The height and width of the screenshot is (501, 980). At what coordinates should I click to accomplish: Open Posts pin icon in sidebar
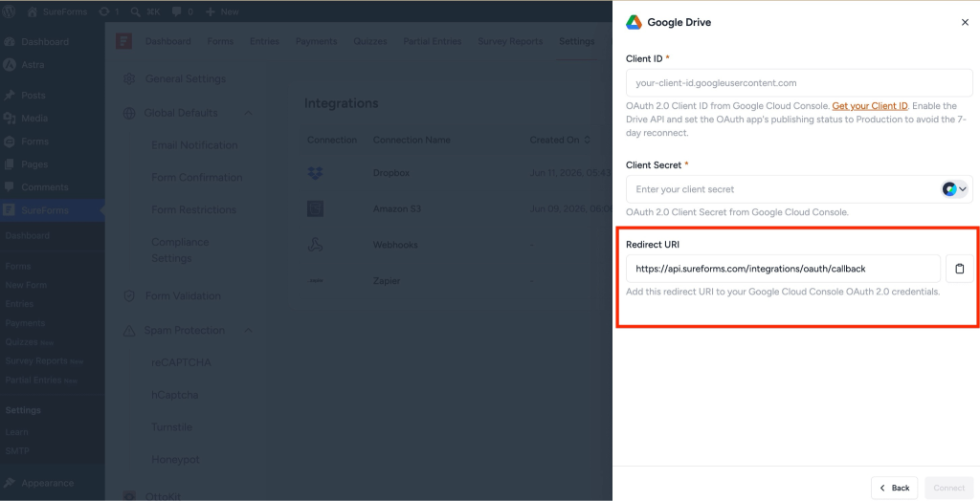pos(10,95)
